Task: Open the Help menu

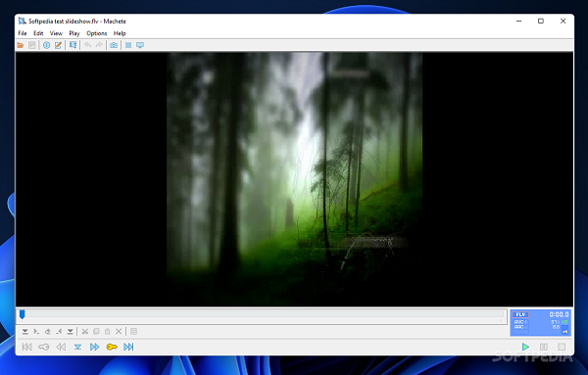Action: [x=120, y=33]
